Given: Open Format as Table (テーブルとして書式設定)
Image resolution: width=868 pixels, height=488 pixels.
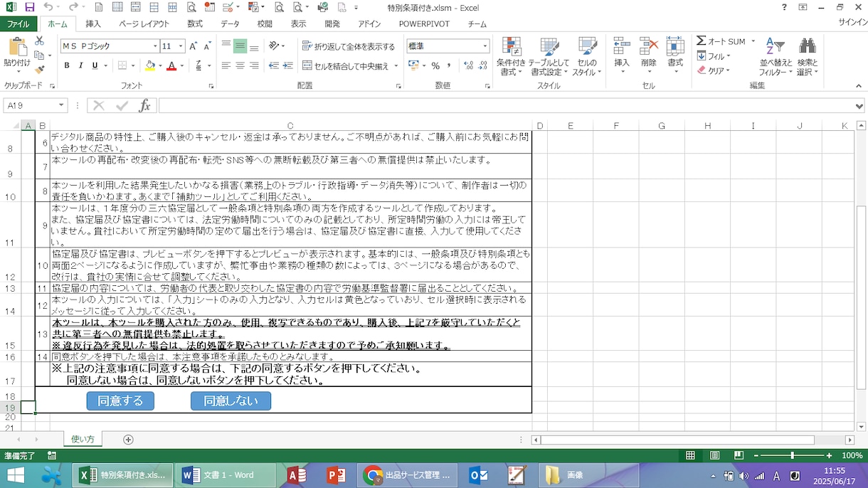Looking at the screenshot, I should click(x=549, y=56).
